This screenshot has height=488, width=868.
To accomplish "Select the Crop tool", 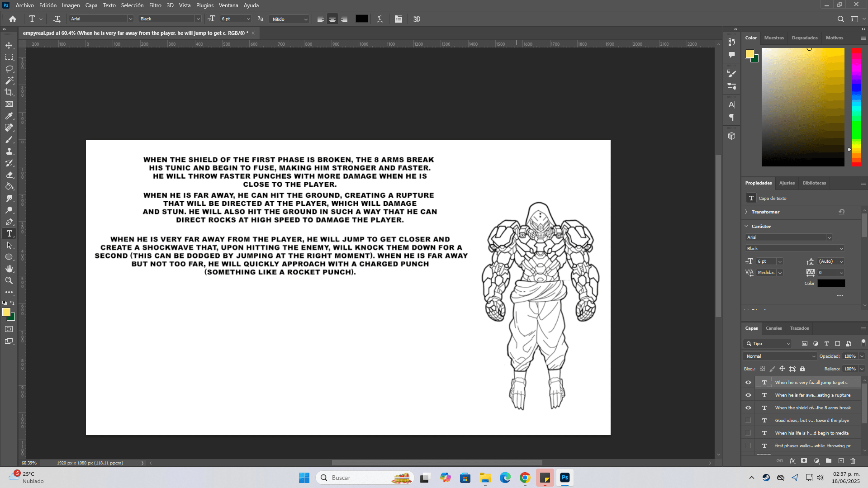I will 9,92.
